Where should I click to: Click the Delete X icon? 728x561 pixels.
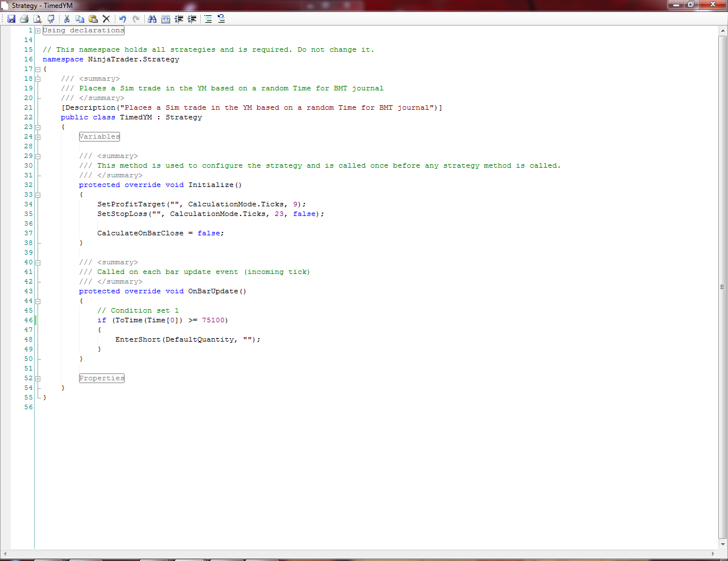(106, 19)
